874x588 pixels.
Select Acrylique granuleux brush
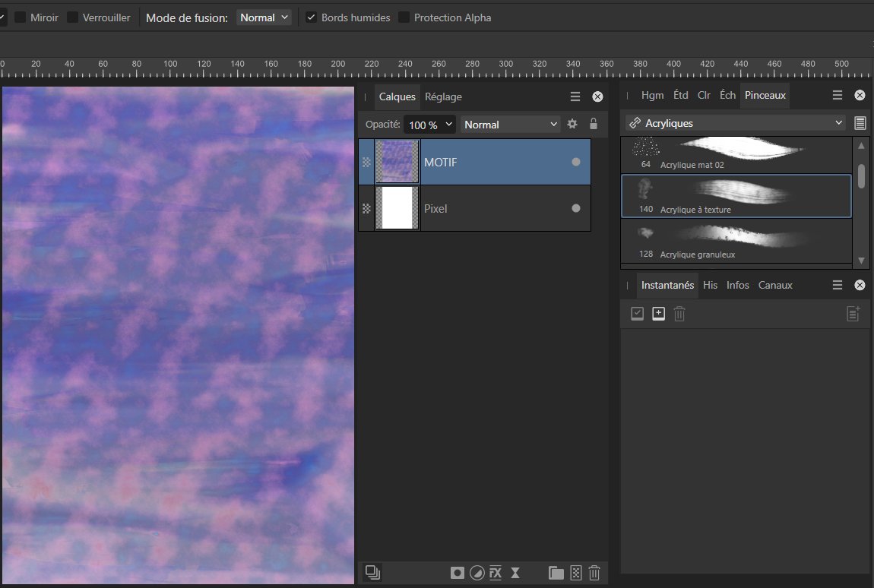(x=736, y=240)
